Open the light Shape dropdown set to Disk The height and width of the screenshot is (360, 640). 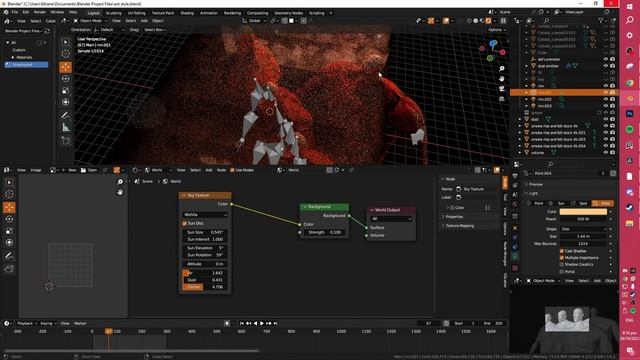click(583, 229)
